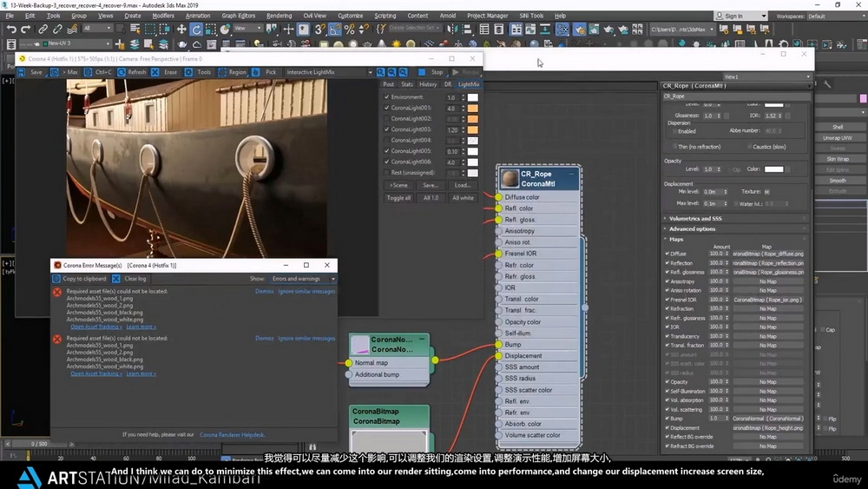Image resolution: width=868 pixels, height=489 pixels.
Task: Collapse the Maps rollout
Action: pyautogui.click(x=736, y=239)
